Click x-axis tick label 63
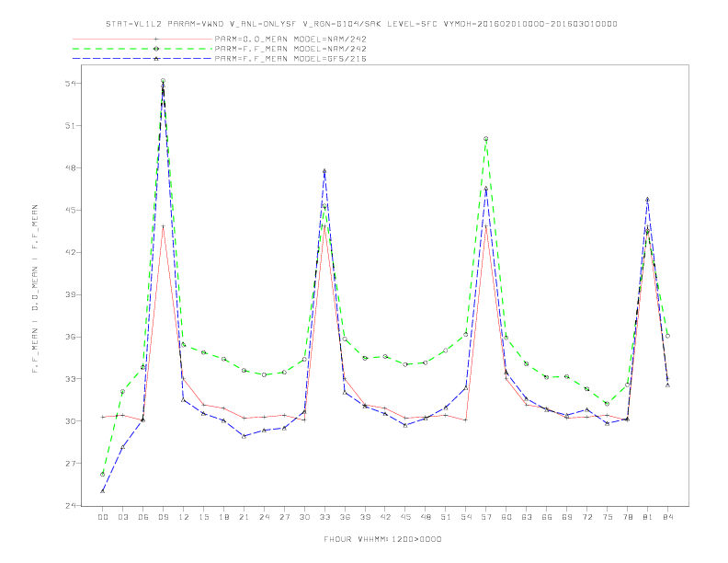The height and width of the screenshot is (563, 728). point(527,517)
